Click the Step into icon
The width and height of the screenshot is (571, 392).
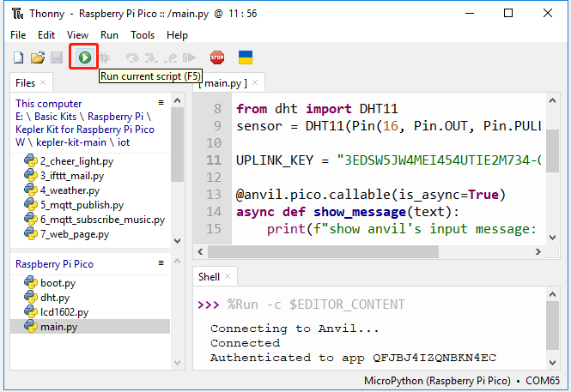(x=151, y=57)
